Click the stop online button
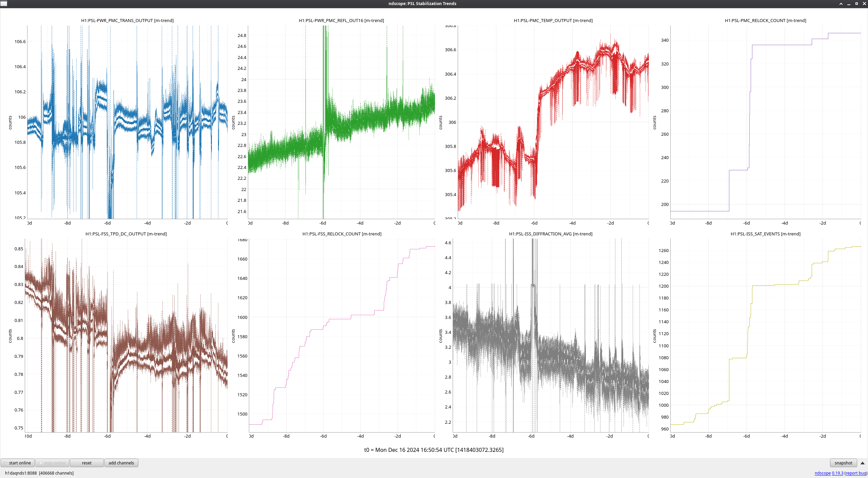868x478 pixels. pos(52,463)
